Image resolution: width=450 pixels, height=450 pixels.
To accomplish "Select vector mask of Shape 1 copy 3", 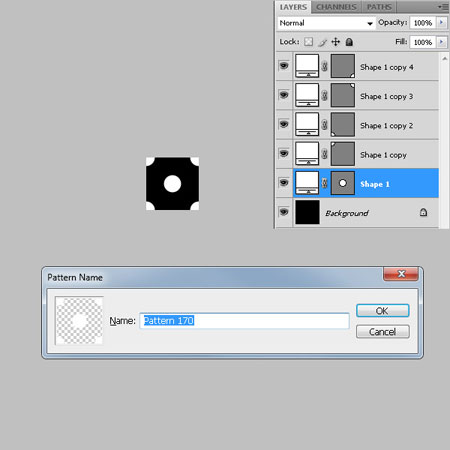I will tap(343, 95).
